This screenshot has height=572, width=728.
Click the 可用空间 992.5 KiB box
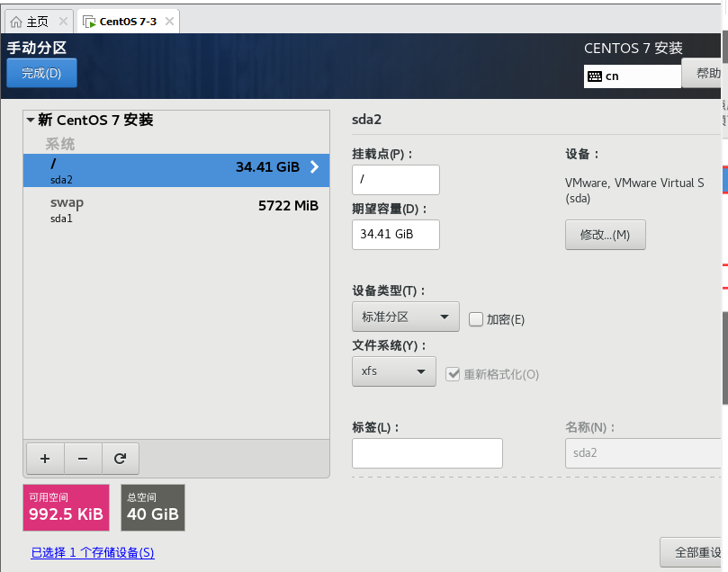coord(66,507)
